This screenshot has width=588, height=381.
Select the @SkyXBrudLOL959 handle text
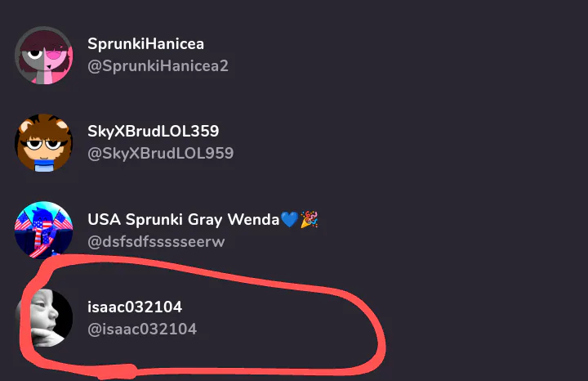(x=160, y=154)
